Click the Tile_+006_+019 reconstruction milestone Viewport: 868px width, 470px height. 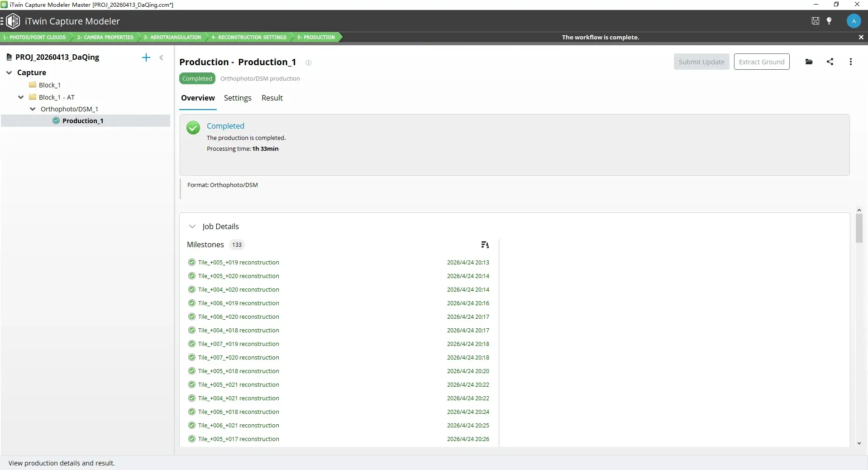(x=238, y=303)
